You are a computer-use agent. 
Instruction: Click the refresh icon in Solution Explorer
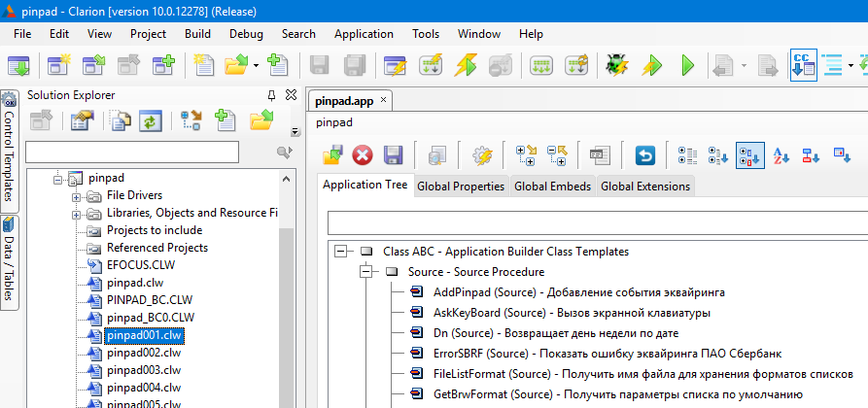[151, 120]
